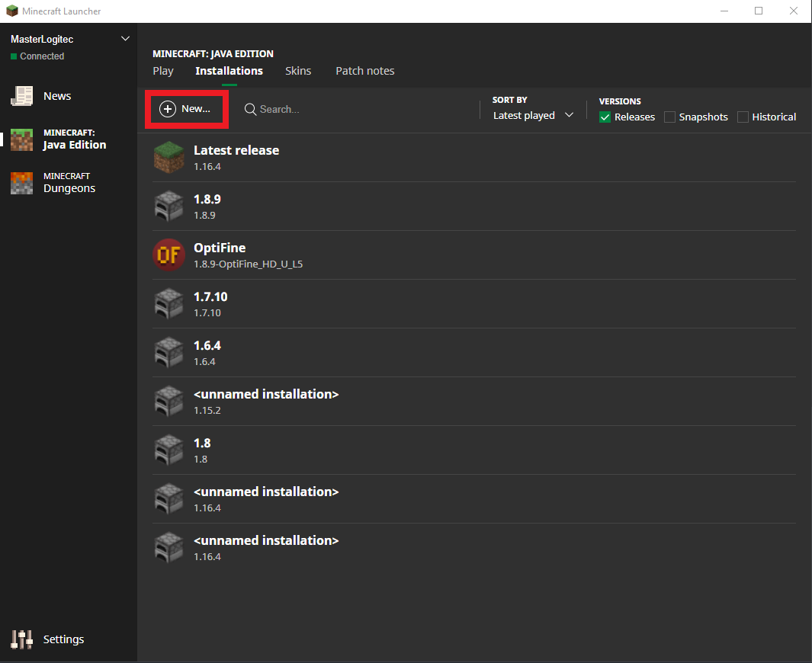Select Java Edition label in sidebar

tap(75, 145)
